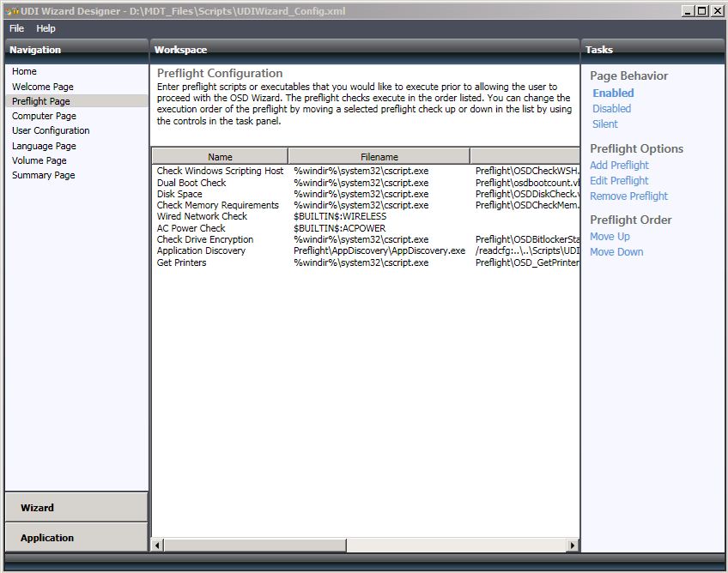Switch to the Wizard section
The width and height of the screenshot is (728, 573).
click(x=76, y=508)
